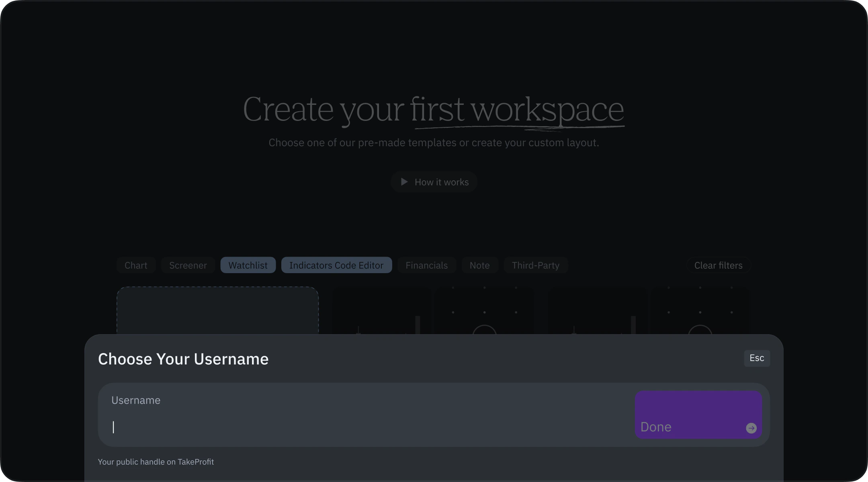Image resolution: width=868 pixels, height=482 pixels.
Task: Click the Choose Your Username heading
Action: click(183, 359)
